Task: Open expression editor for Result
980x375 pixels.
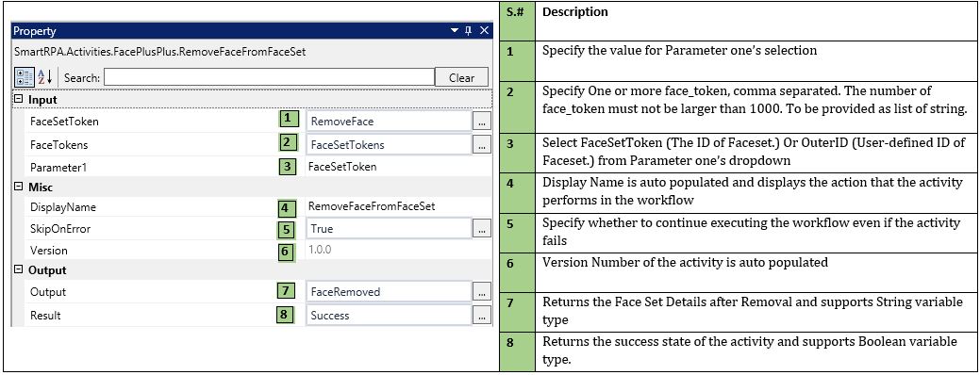Action: [x=481, y=315]
